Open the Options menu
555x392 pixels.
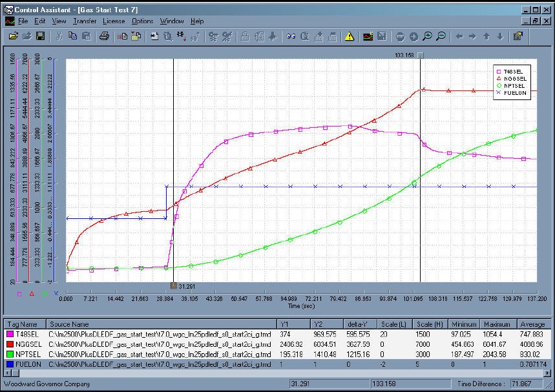tap(142, 21)
